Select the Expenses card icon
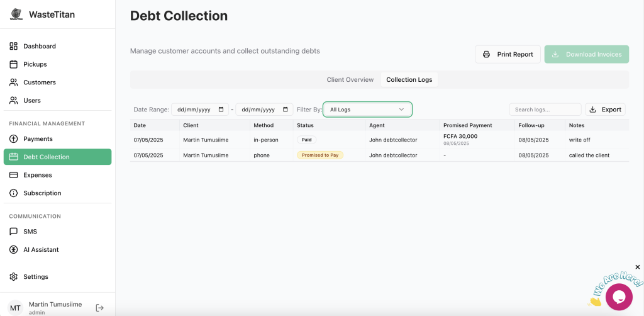This screenshot has height=316, width=644. click(x=14, y=175)
